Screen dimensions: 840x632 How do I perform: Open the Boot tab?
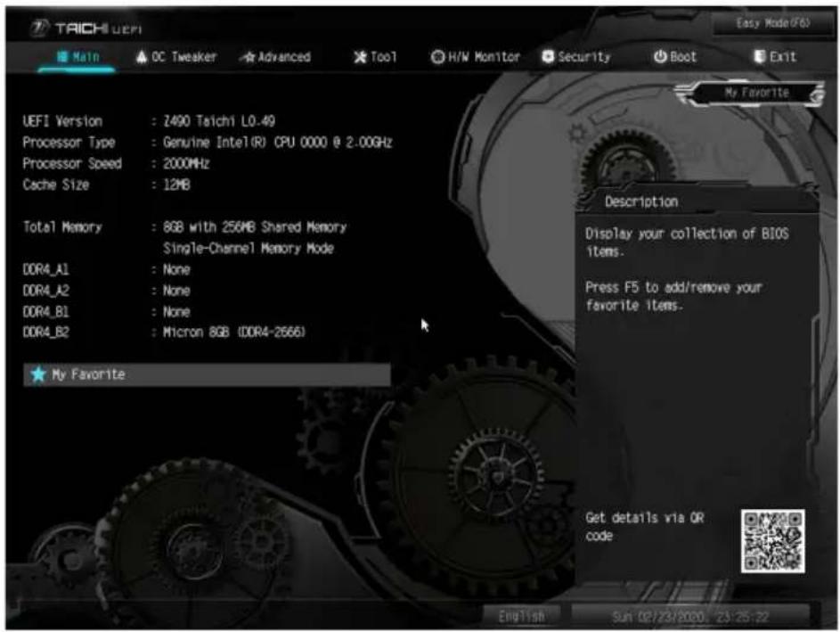click(x=675, y=57)
